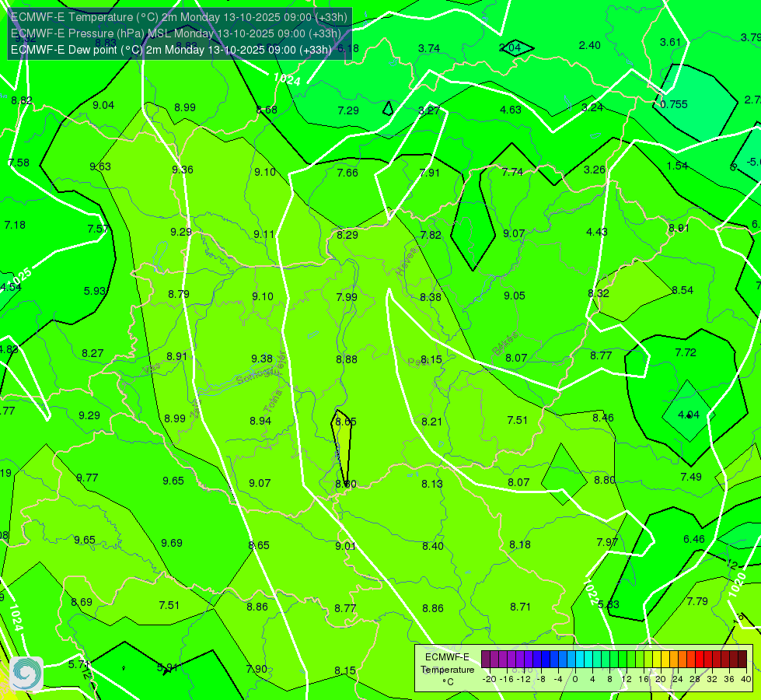The image size is (761, 700).
Task: Click the dew point value 9.38
Action: point(262,359)
